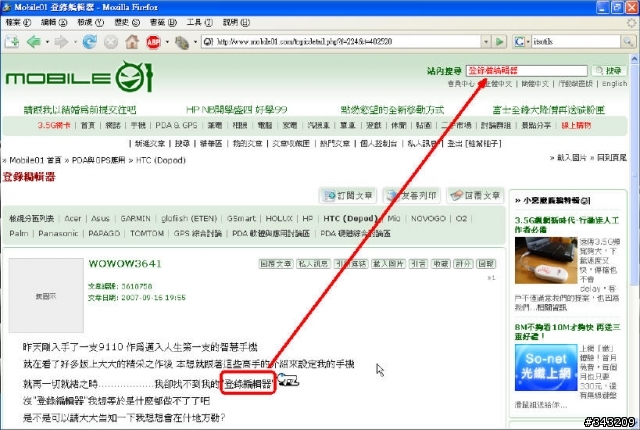The image size is (640, 430).
Task: Open the 首頁 nav link
Action: tap(88, 126)
